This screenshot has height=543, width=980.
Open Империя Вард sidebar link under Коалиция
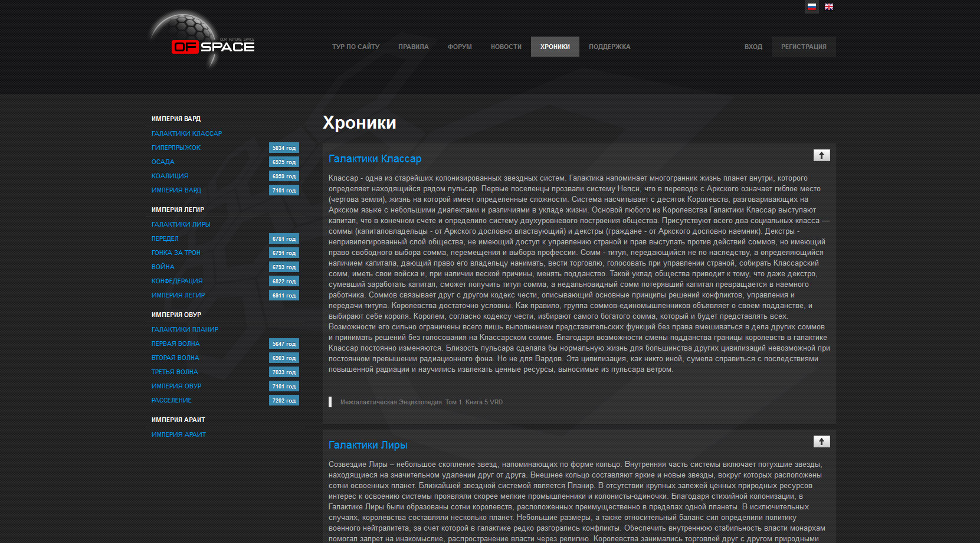coord(176,190)
